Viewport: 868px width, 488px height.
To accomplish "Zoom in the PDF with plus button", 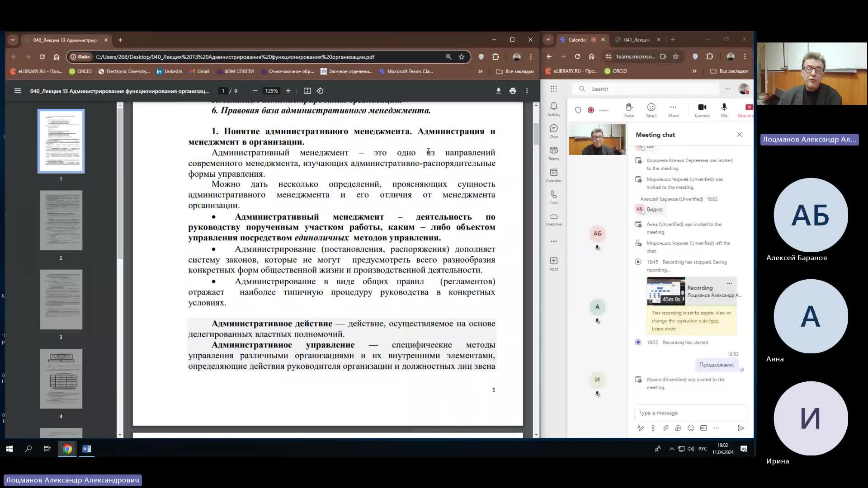I will click(288, 91).
